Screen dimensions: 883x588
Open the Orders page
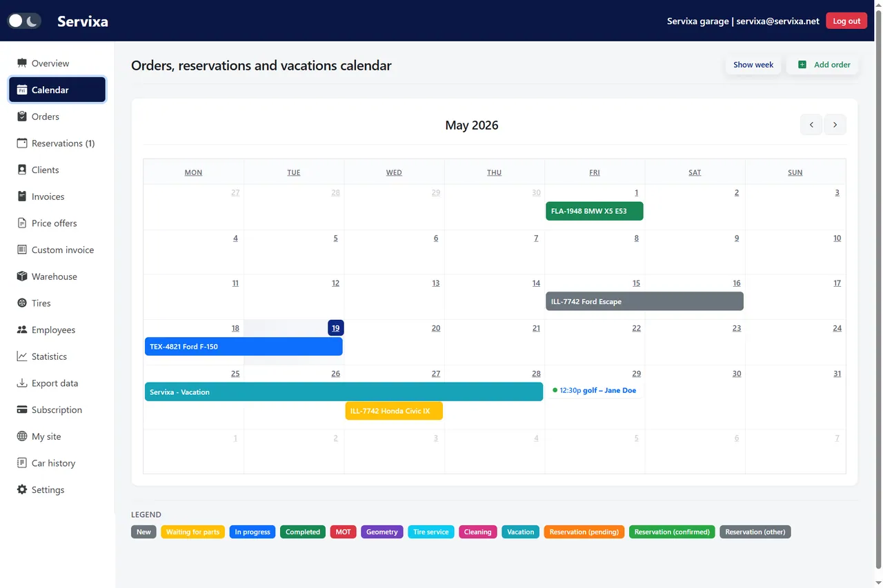57,116
